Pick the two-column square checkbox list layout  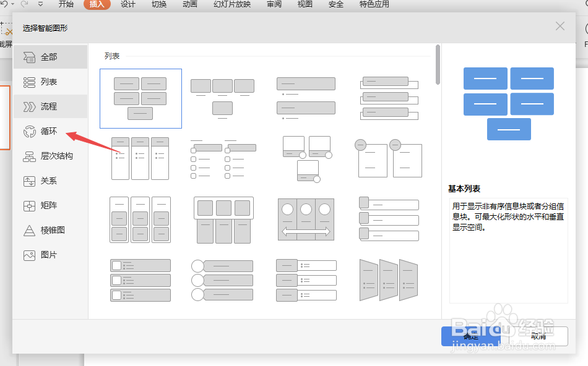(223, 159)
